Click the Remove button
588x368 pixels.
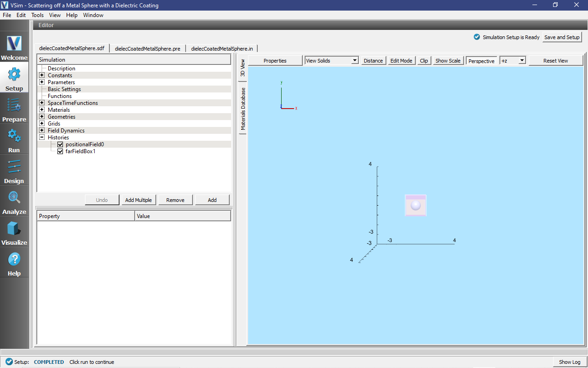175,200
